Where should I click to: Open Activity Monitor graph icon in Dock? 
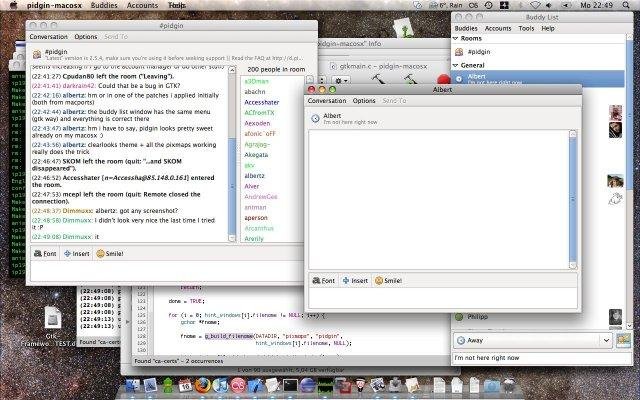pyautogui.click(x=325, y=385)
